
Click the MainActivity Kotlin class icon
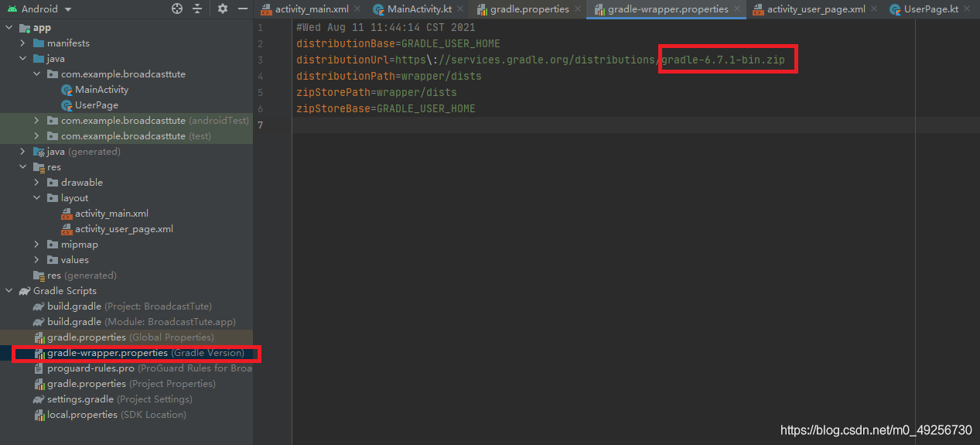click(67, 90)
